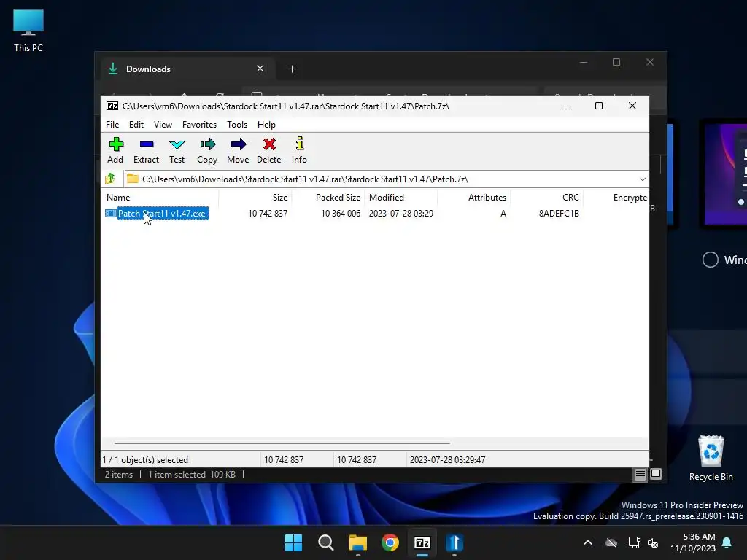Click '1 / 1 object(s) selected' status text
This screenshot has width=747, height=560.
tap(145, 460)
